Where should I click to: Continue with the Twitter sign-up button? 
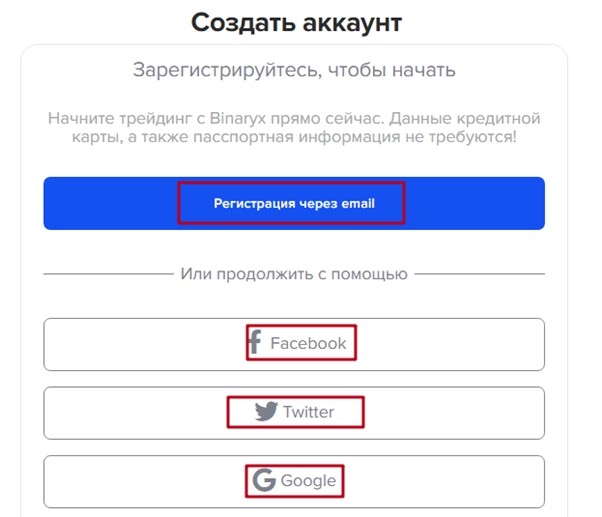(294, 413)
